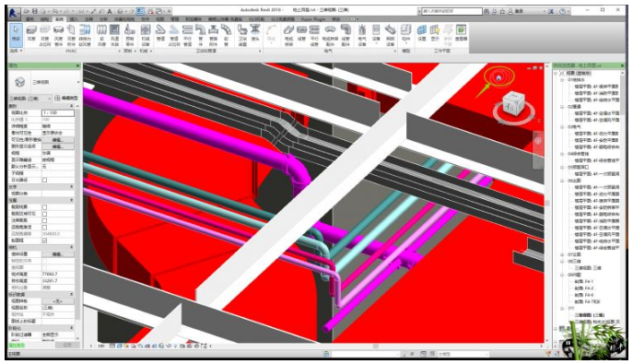The image size is (633, 364).
Task: Collapse the 01给排水 node in project browser
Action: click(561, 80)
